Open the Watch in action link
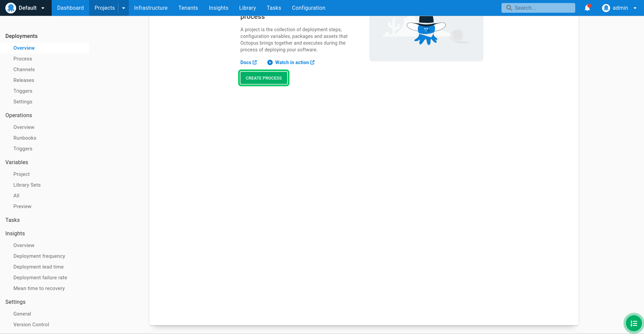This screenshot has height=334, width=644. point(295,62)
